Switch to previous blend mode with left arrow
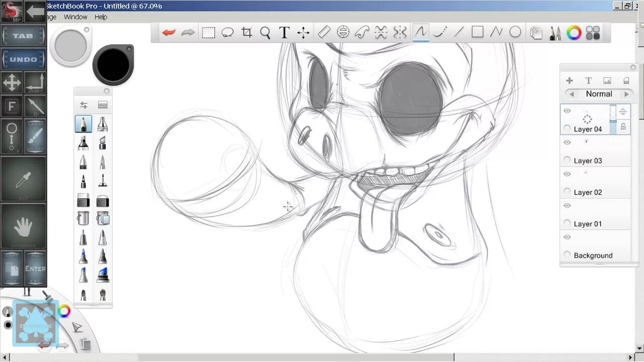This screenshot has width=644, height=362. click(x=571, y=94)
